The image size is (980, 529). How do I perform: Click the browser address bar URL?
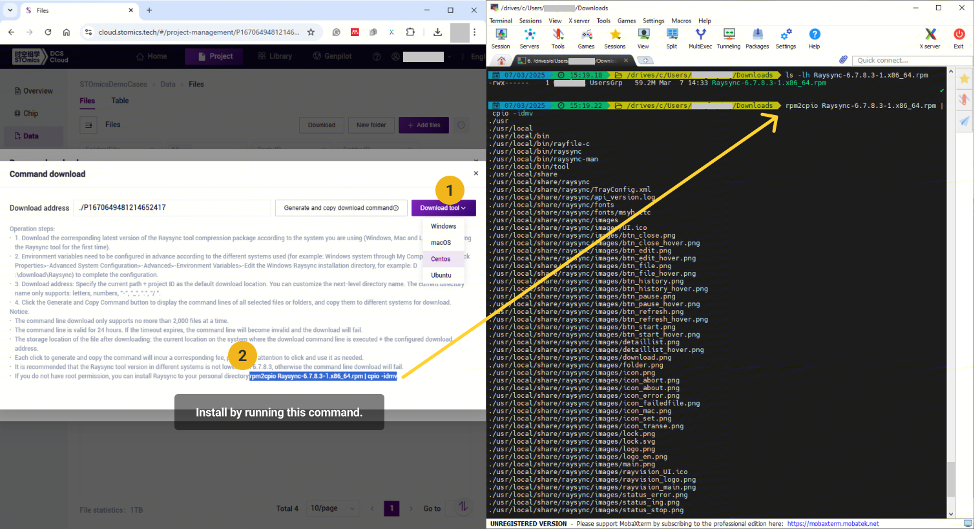(199, 32)
